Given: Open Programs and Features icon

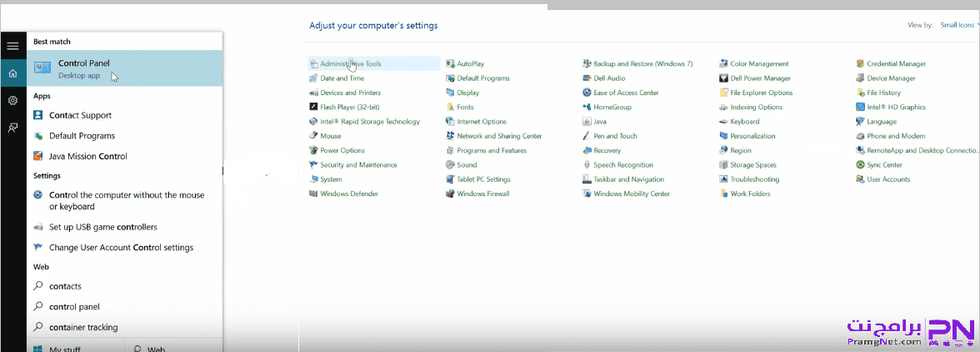Looking at the screenshot, I should click(x=451, y=151).
